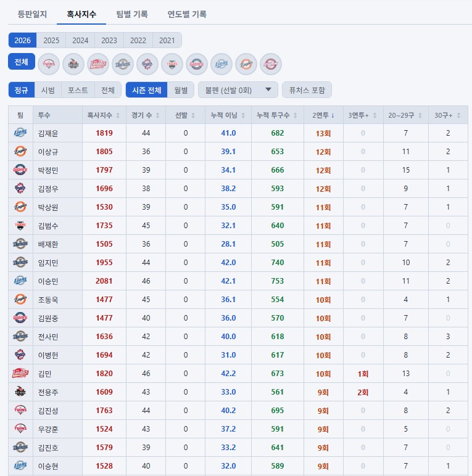Click 김재윤's 2연투 value 13회
Viewport: 472px width, 476px height.
323,133
